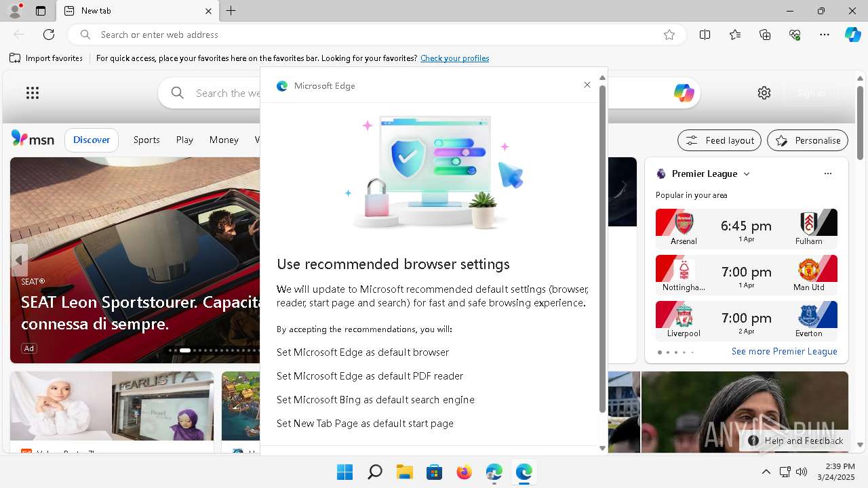Open Settings and more ellipsis menu

click(x=825, y=35)
